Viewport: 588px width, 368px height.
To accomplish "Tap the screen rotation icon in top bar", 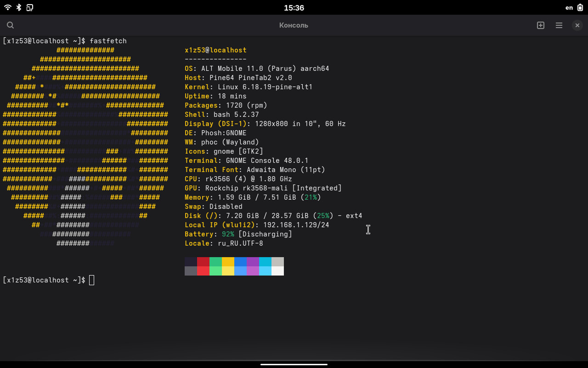I will [x=30, y=7].
